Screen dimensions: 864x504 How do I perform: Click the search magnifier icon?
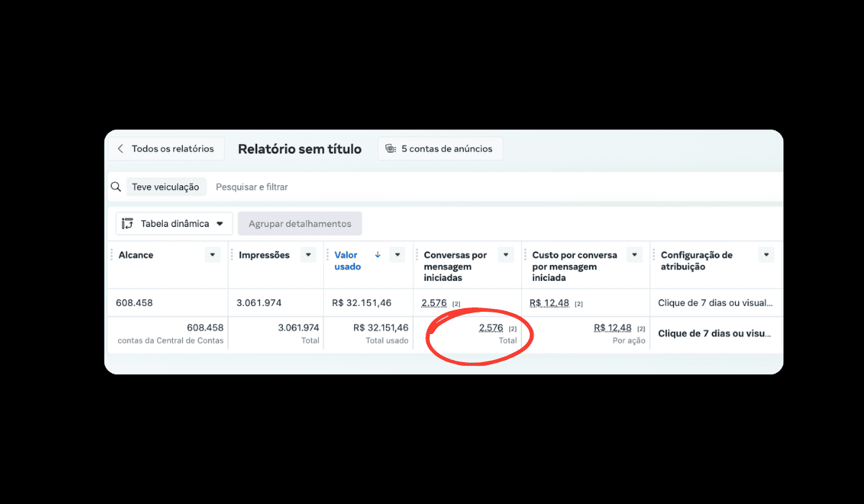(116, 187)
